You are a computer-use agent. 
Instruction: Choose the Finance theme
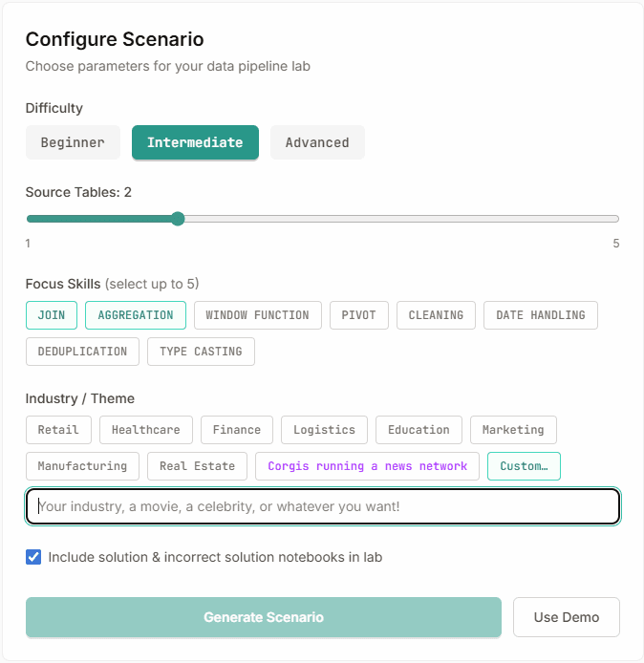237,430
